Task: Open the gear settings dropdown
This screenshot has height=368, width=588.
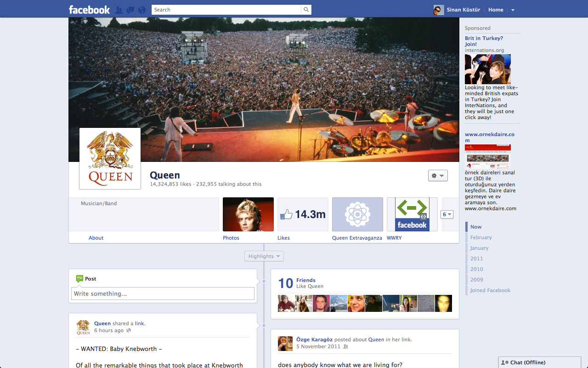Action: pos(437,176)
